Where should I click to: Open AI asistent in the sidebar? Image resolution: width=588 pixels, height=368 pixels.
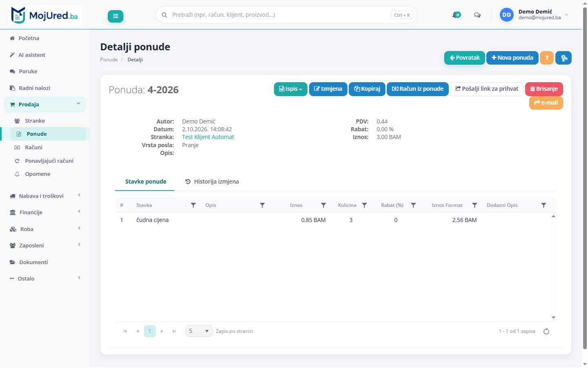coord(32,55)
